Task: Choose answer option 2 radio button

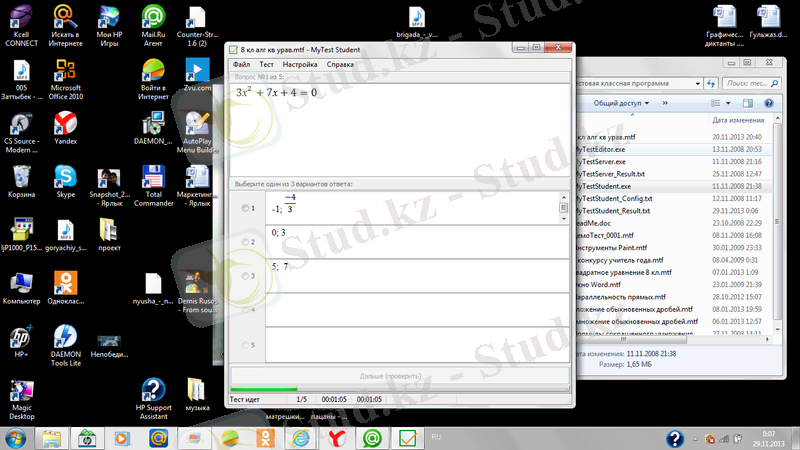Action: pyautogui.click(x=246, y=242)
